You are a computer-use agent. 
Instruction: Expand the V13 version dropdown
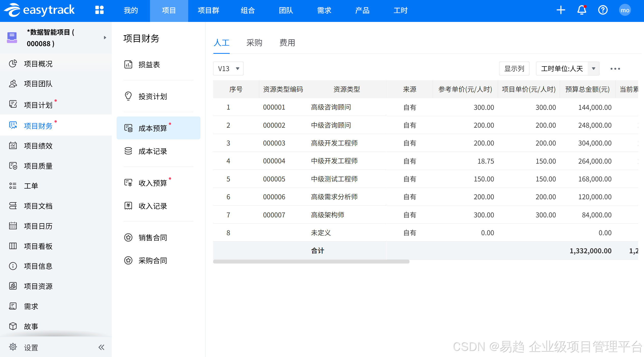coord(228,69)
